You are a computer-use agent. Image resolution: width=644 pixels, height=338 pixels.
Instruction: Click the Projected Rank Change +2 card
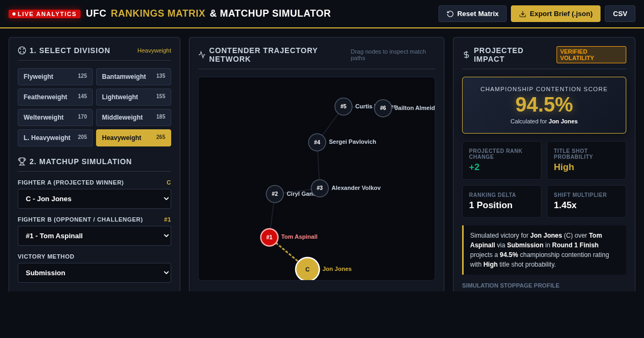[502, 160]
